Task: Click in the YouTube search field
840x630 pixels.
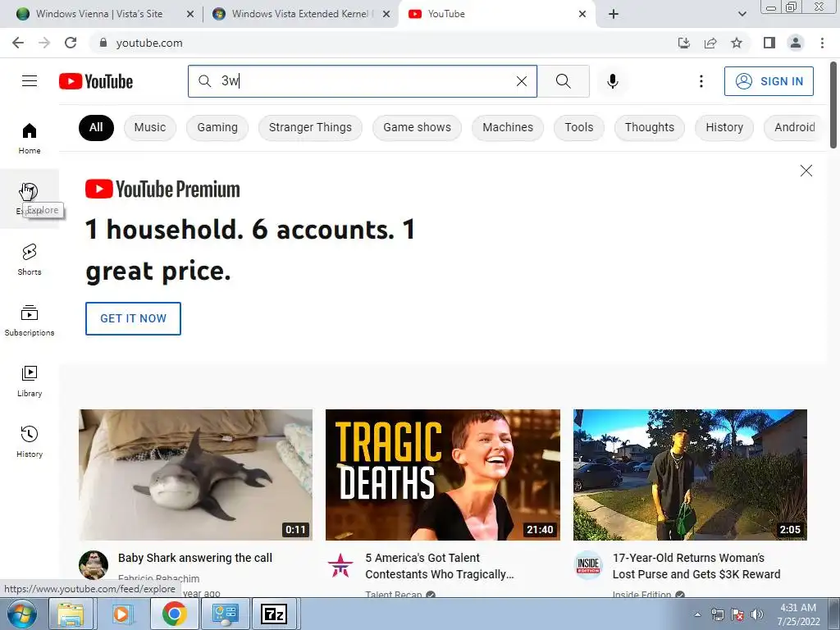Action: point(364,81)
